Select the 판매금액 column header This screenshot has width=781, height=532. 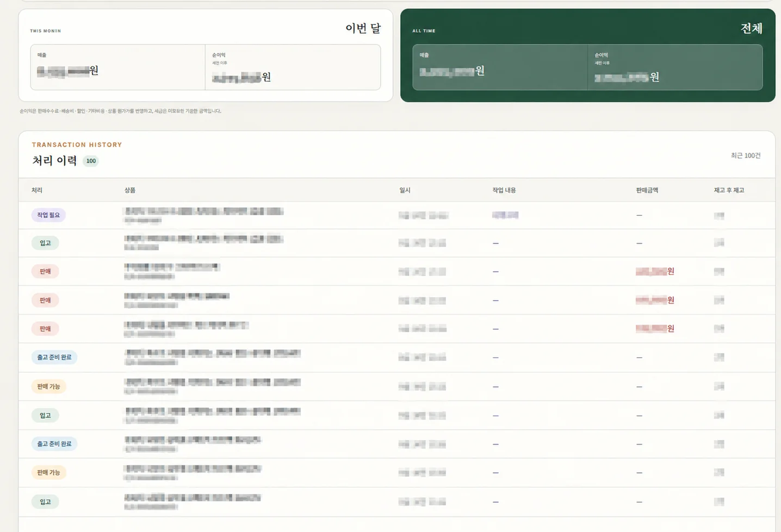pyautogui.click(x=647, y=190)
